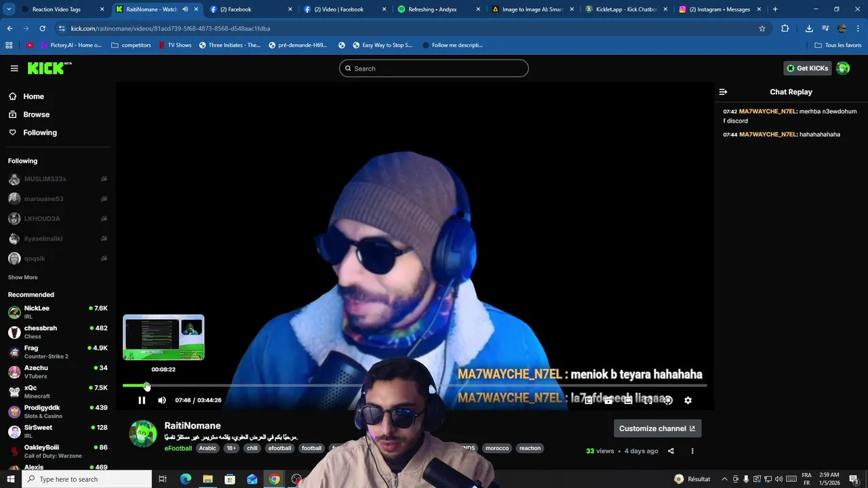Image resolution: width=868 pixels, height=488 pixels.
Task: Share the video via share icon
Action: point(671,451)
